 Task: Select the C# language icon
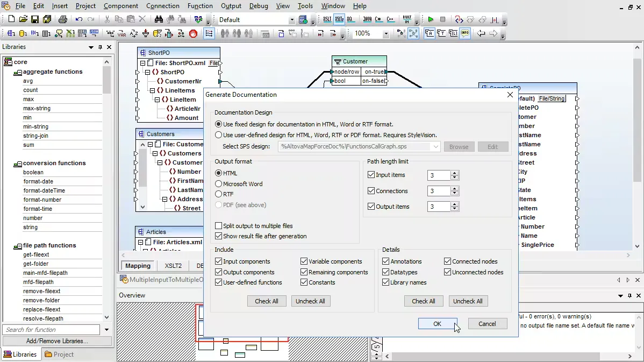(x=378, y=19)
